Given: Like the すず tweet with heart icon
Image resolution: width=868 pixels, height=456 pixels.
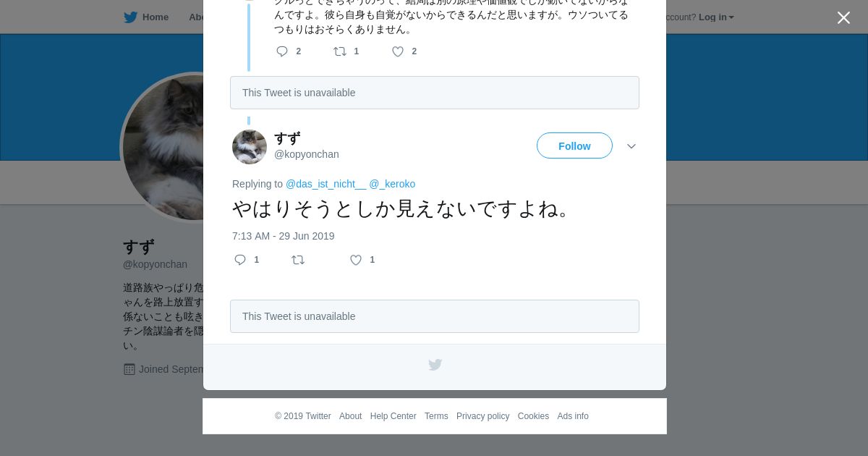Looking at the screenshot, I should [356, 260].
